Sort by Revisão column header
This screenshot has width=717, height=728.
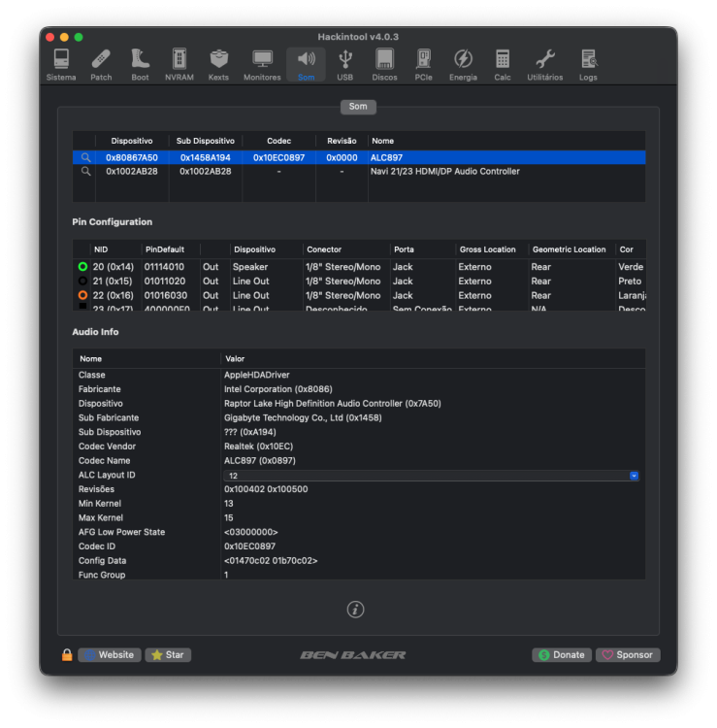click(342, 141)
